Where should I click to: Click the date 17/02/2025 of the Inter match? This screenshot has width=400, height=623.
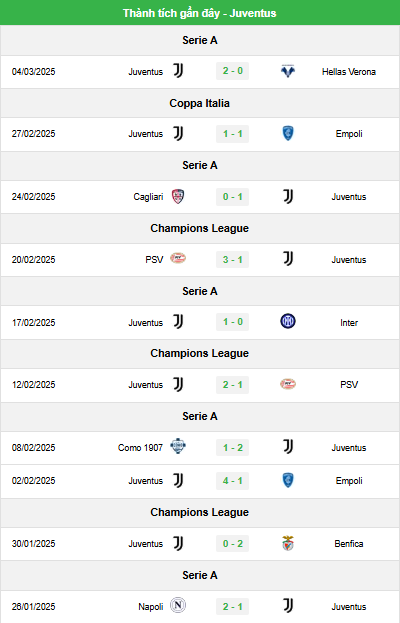click(33, 323)
